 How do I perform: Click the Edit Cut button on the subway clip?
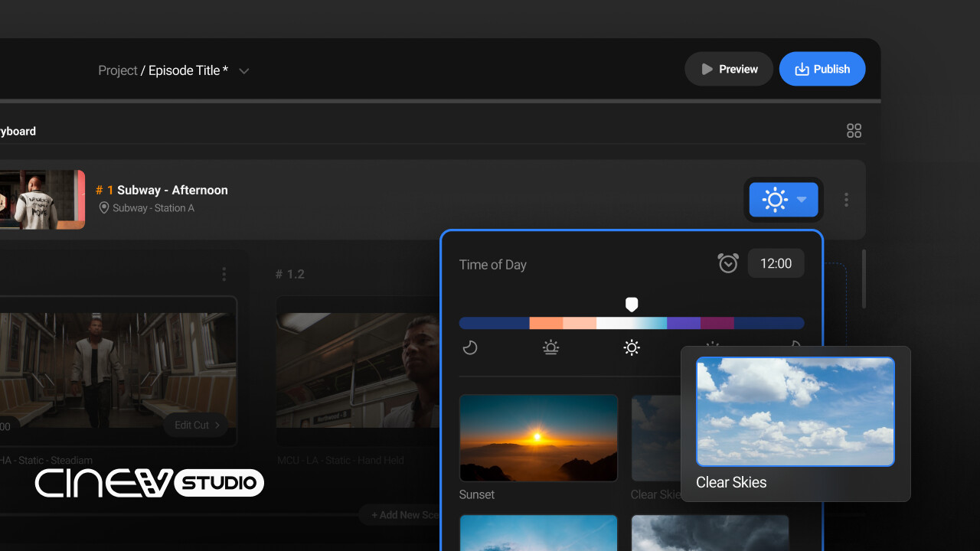[195, 425]
